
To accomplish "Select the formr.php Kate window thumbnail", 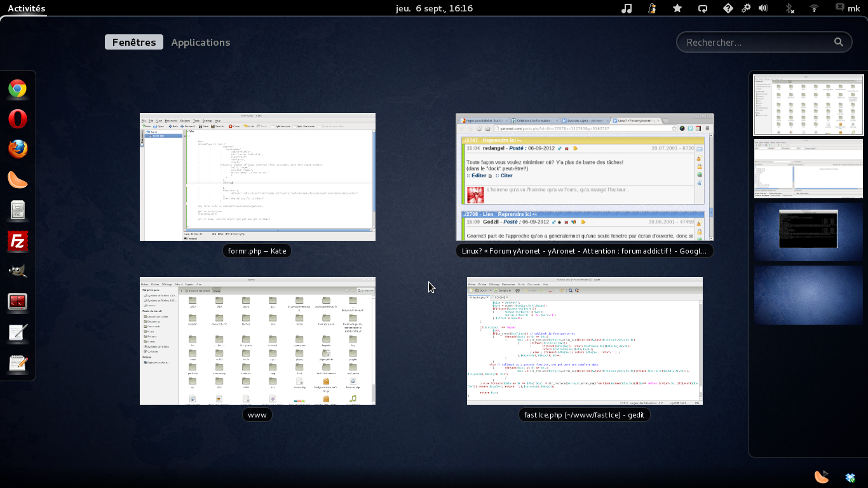I will click(x=257, y=177).
